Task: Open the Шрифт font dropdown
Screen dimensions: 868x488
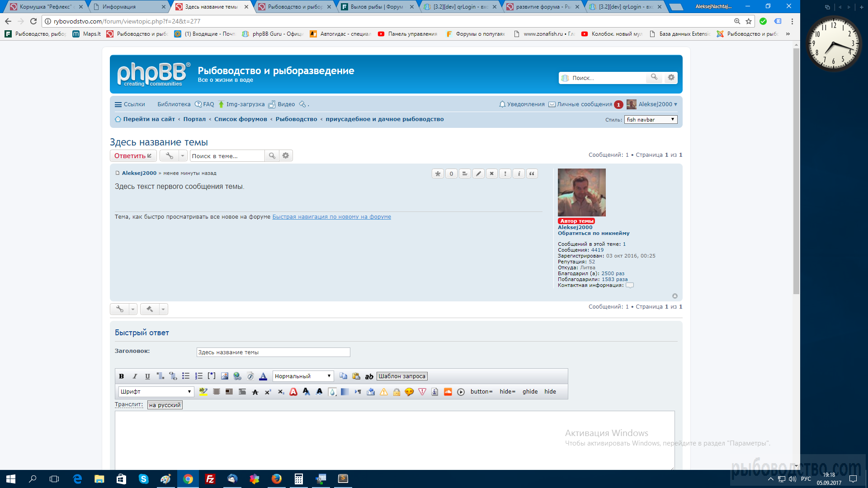Action: pyautogui.click(x=156, y=392)
